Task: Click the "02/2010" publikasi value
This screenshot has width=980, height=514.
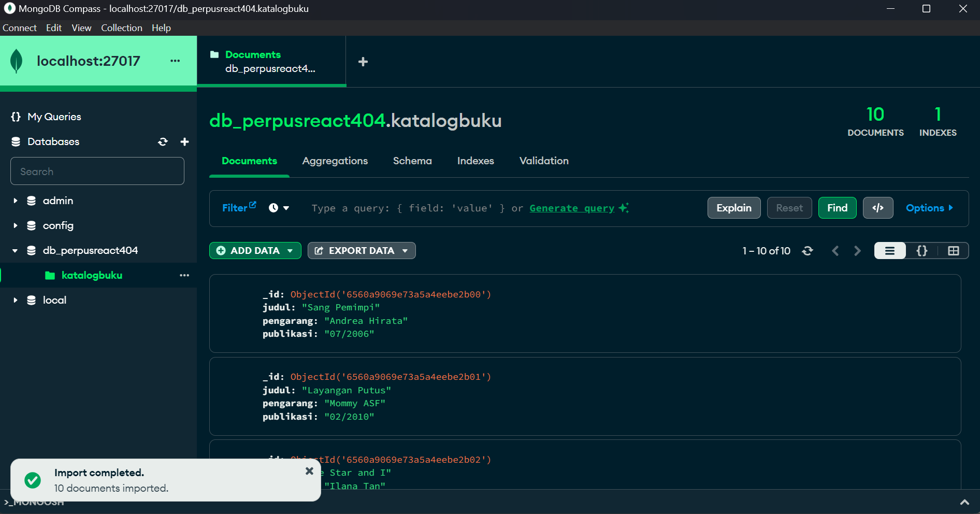Action: pos(349,417)
